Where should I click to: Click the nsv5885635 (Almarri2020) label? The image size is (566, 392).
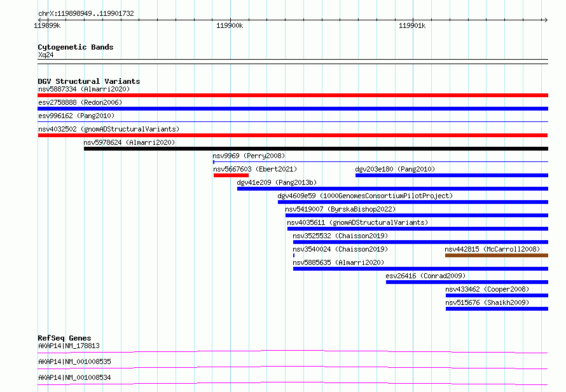click(338, 262)
